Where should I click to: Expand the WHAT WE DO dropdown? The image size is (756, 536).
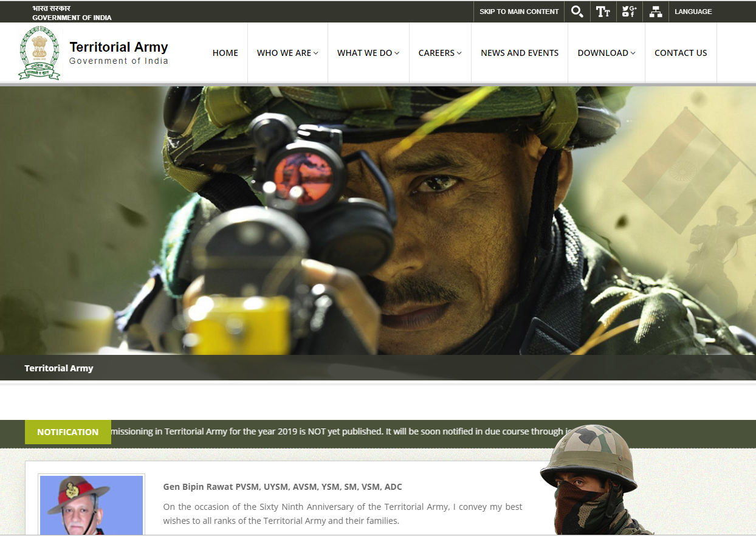click(x=368, y=53)
